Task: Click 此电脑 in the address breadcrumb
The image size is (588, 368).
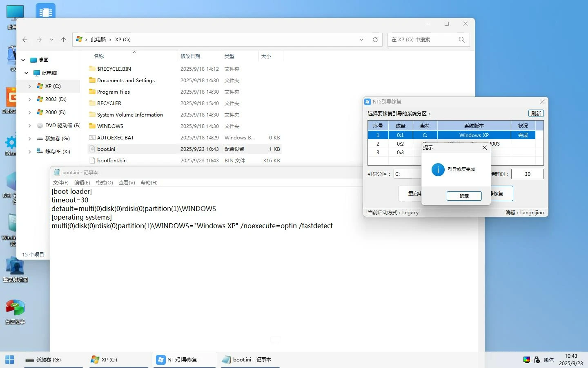Action: [x=98, y=40]
